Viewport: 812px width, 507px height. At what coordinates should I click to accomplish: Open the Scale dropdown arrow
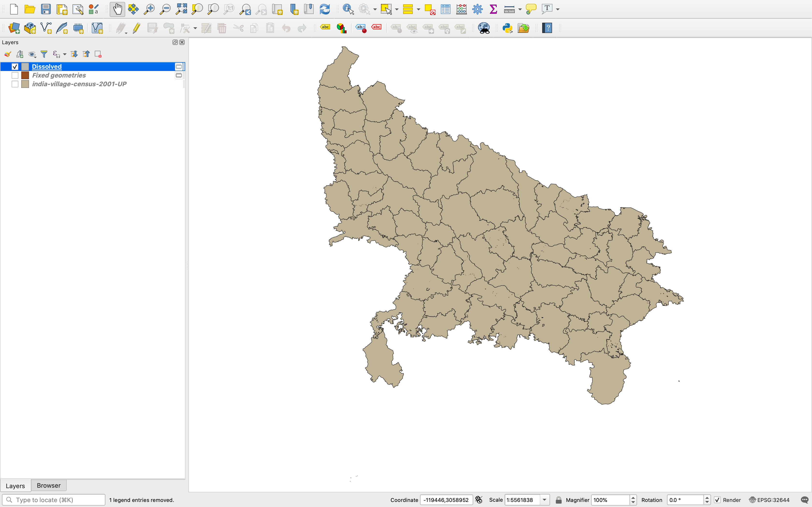point(544,500)
